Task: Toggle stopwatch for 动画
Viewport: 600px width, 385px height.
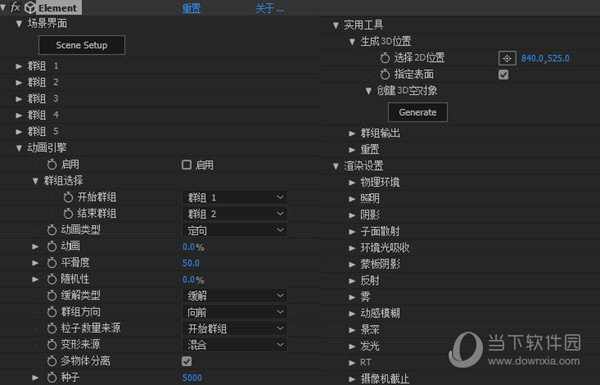Action: pyautogui.click(x=52, y=246)
